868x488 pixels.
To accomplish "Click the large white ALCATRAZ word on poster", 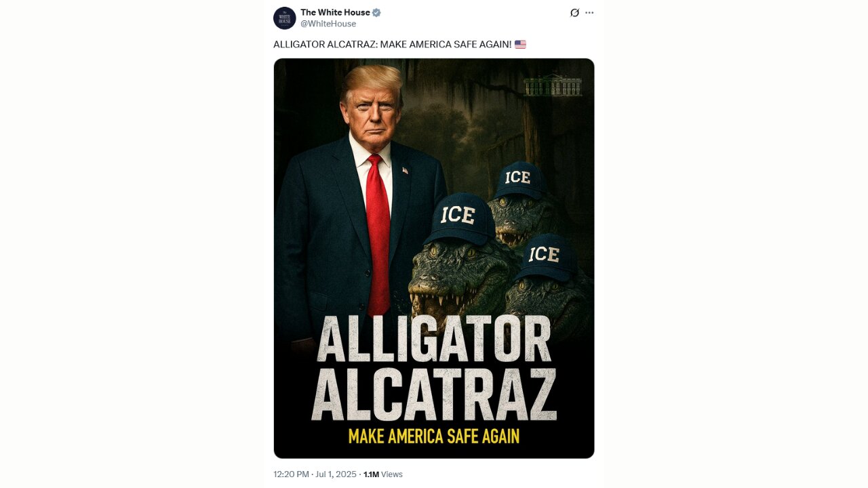I will (x=434, y=394).
